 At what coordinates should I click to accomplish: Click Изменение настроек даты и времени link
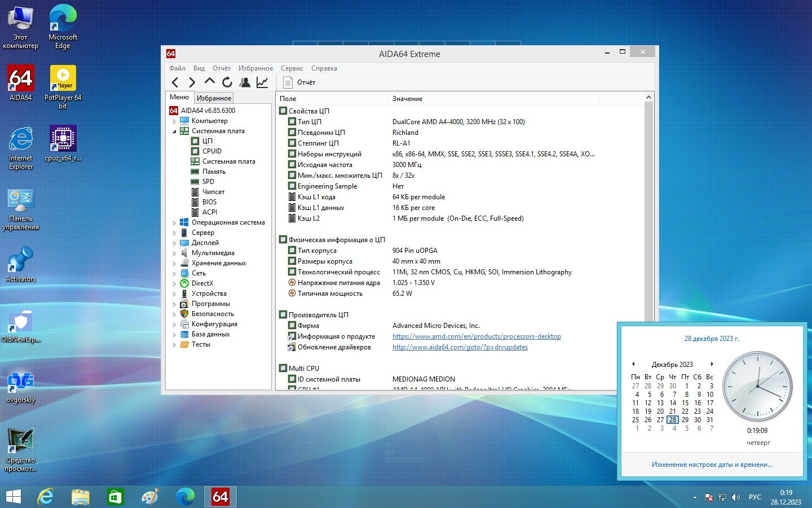[x=712, y=465]
